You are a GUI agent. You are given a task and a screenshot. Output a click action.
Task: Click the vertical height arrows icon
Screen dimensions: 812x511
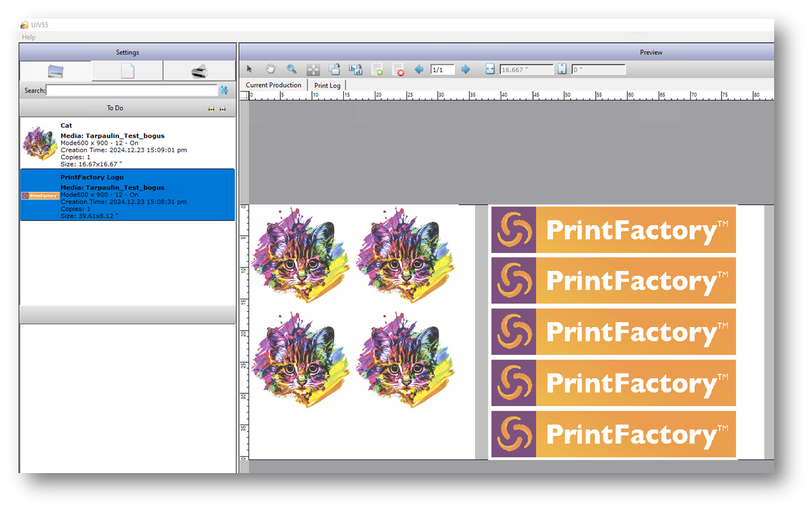point(562,69)
